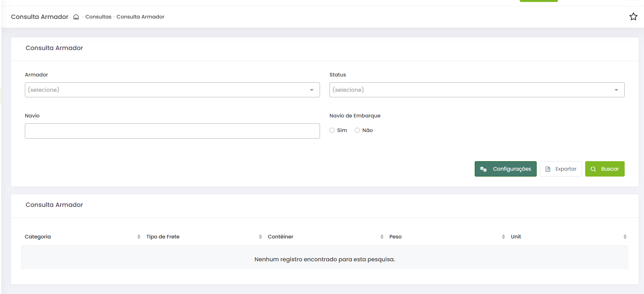Image resolution: width=644 pixels, height=294 pixels.
Task: Sort table by Contêiner column arrows
Action: click(382, 236)
